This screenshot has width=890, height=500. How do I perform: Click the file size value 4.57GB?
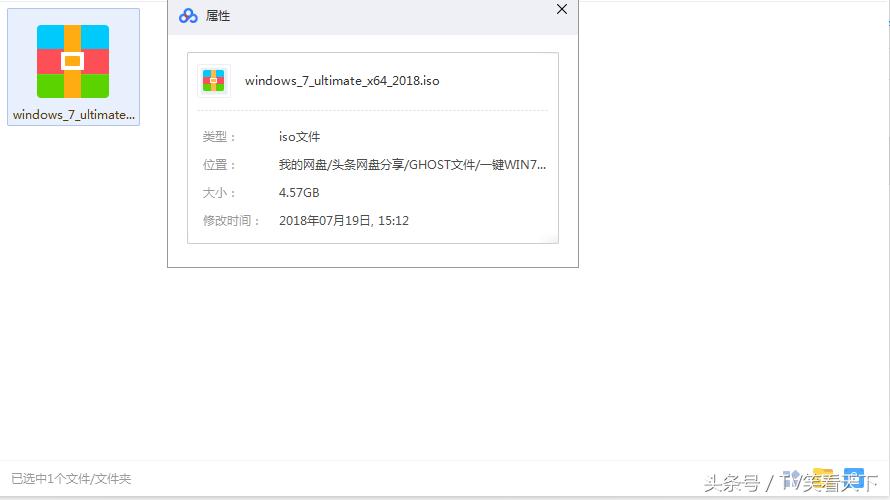point(299,192)
